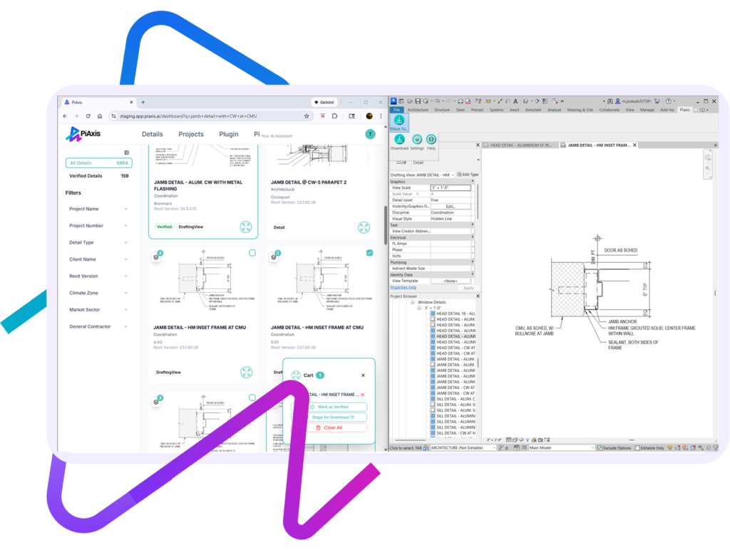Open the Print icon in Revit toolbar

tap(461, 101)
